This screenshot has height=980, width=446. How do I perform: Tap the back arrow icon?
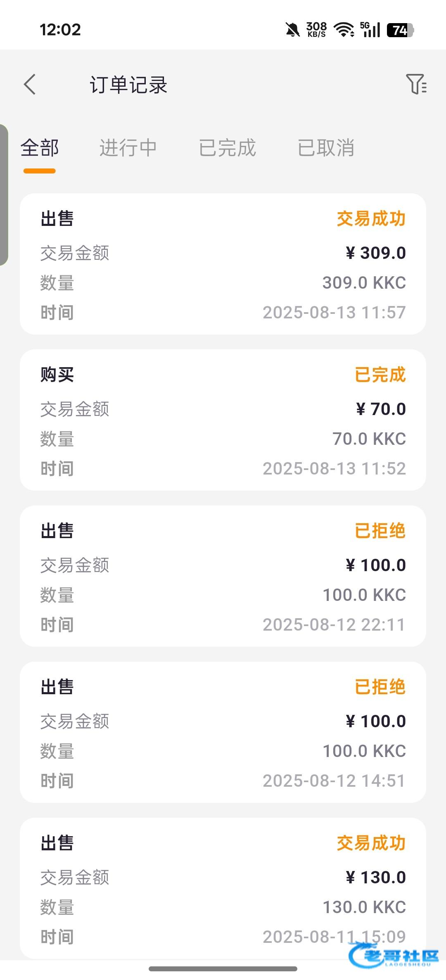30,85
